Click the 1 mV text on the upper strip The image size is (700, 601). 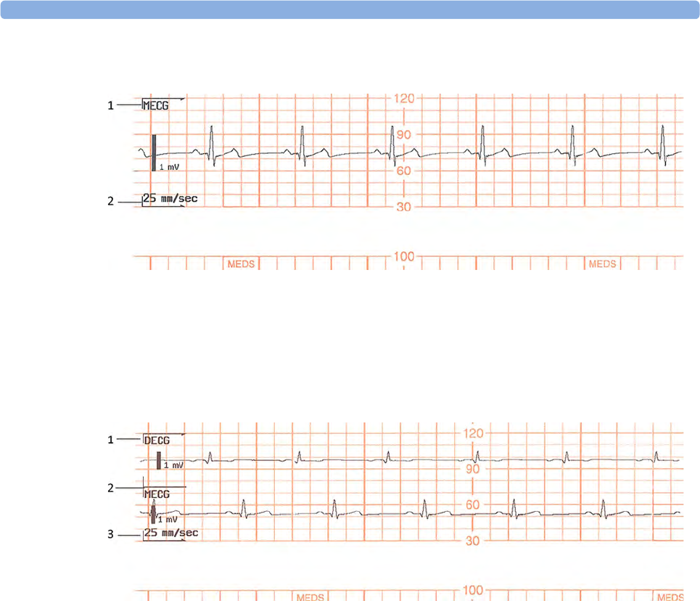click(169, 167)
